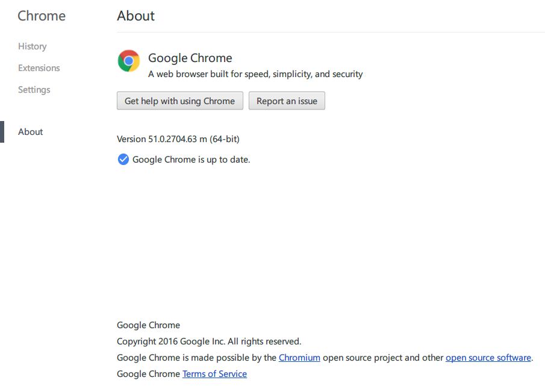Viewport: 545px width, 392px height.
Task: Click the dark selection bar beside About
Action: tap(2, 132)
